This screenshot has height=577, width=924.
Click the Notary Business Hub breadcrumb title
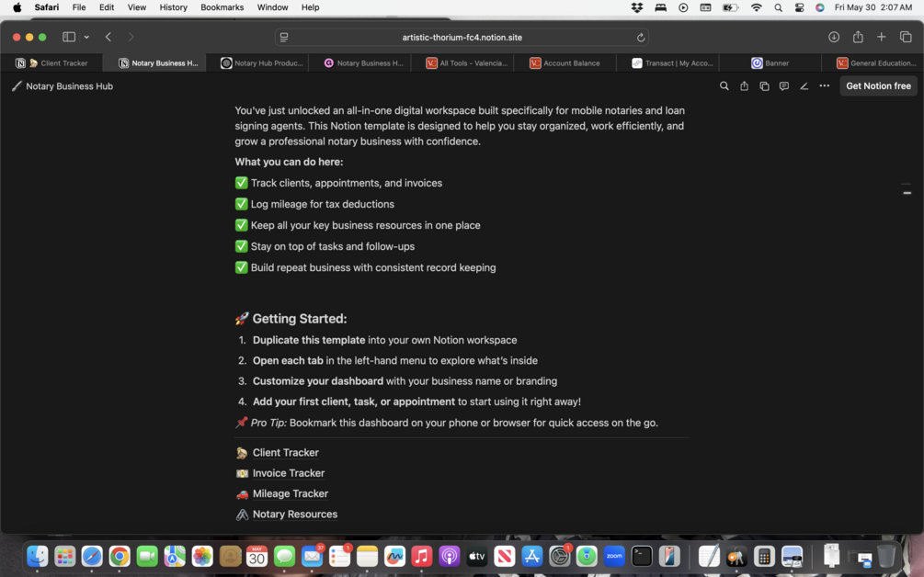[x=70, y=86]
